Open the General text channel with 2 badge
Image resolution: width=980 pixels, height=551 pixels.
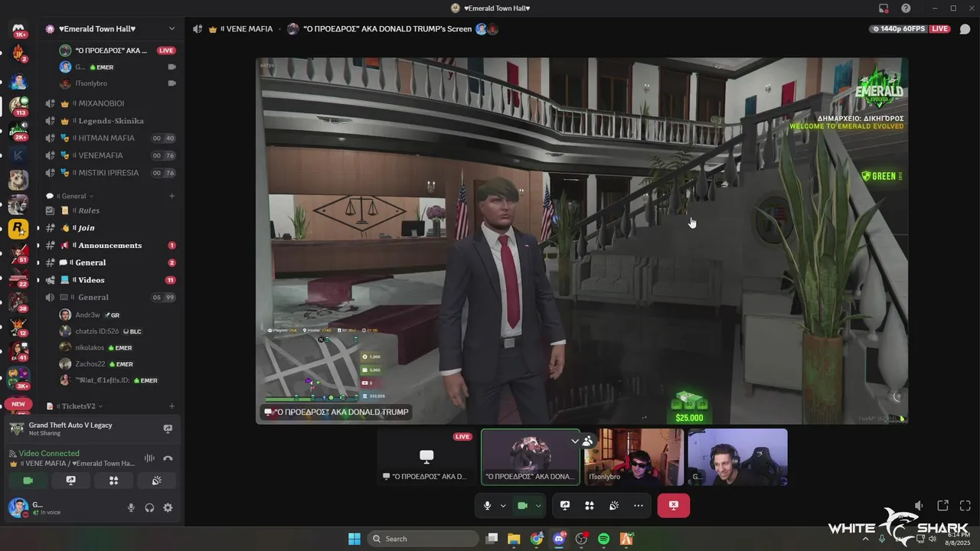tap(110, 262)
